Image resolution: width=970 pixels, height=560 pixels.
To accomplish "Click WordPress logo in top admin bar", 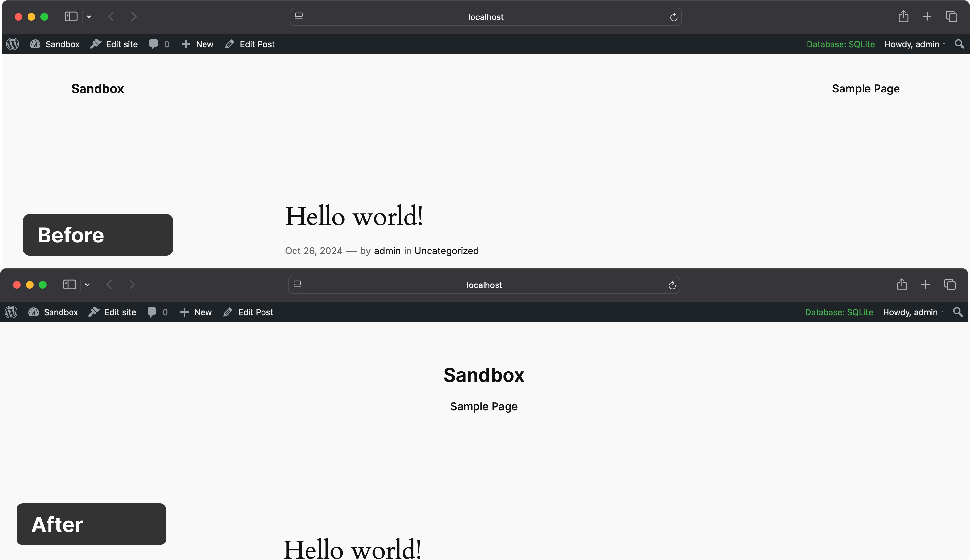I will pos(13,44).
